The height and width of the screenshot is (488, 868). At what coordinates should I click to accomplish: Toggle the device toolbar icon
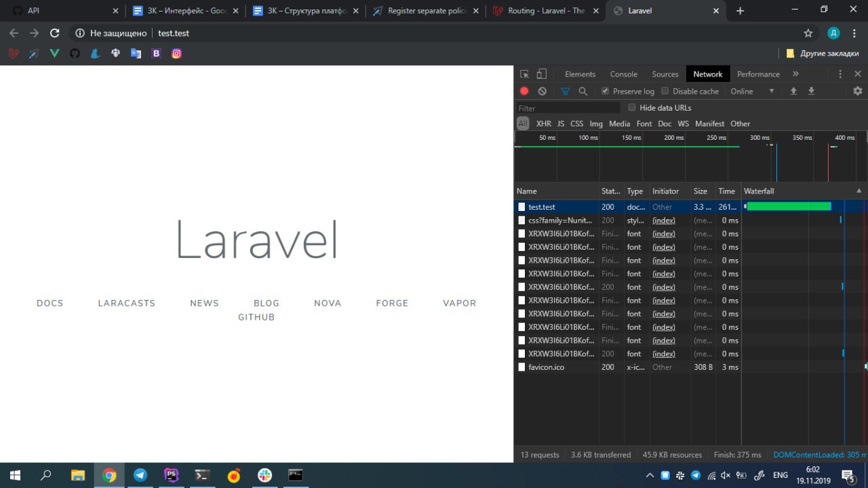tap(541, 74)
